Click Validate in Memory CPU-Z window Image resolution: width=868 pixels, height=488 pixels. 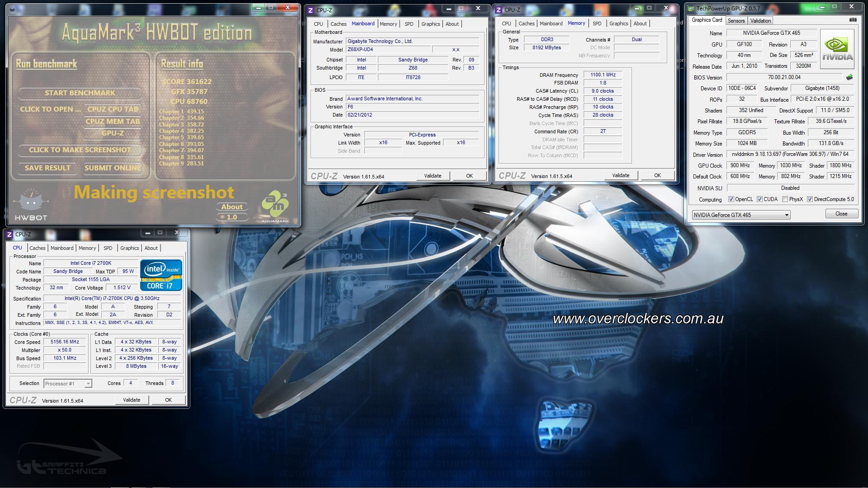621,175
